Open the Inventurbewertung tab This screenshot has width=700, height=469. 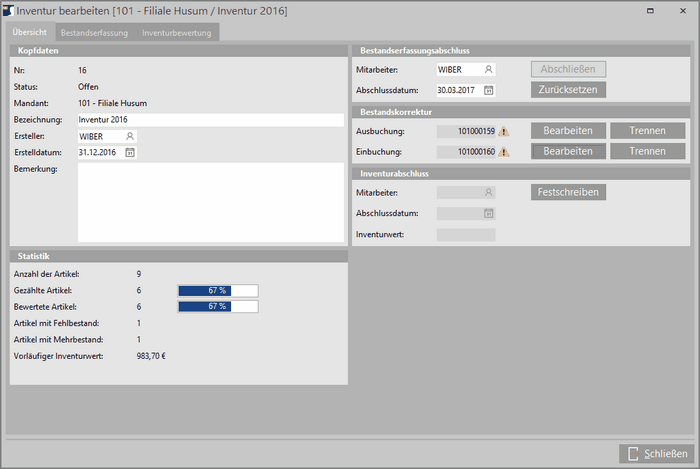[x=176, y=33]
